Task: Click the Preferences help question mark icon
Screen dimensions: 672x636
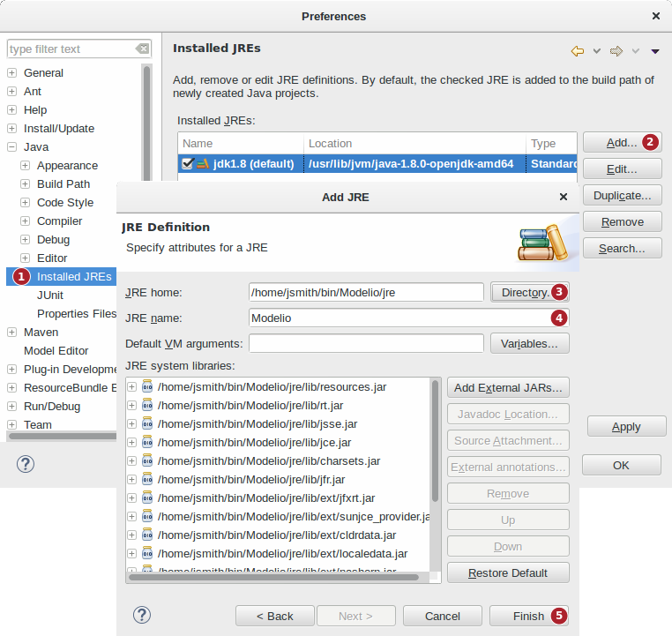Action: pos(25,463)
